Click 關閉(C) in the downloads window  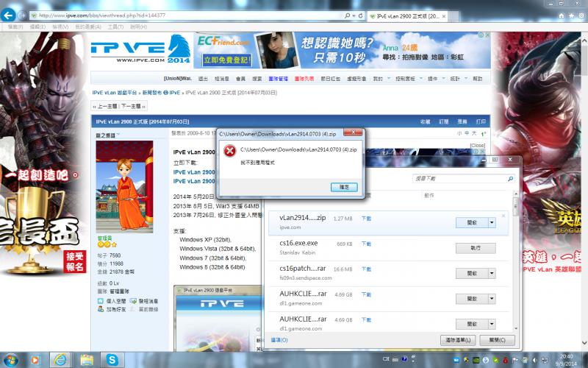point(497,340)
